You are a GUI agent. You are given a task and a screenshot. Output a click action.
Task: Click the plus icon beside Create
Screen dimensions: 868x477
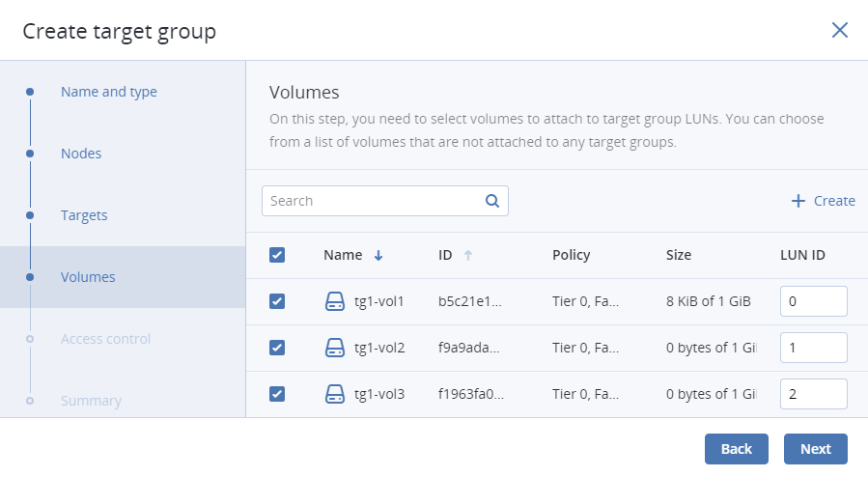pos(798,201)
